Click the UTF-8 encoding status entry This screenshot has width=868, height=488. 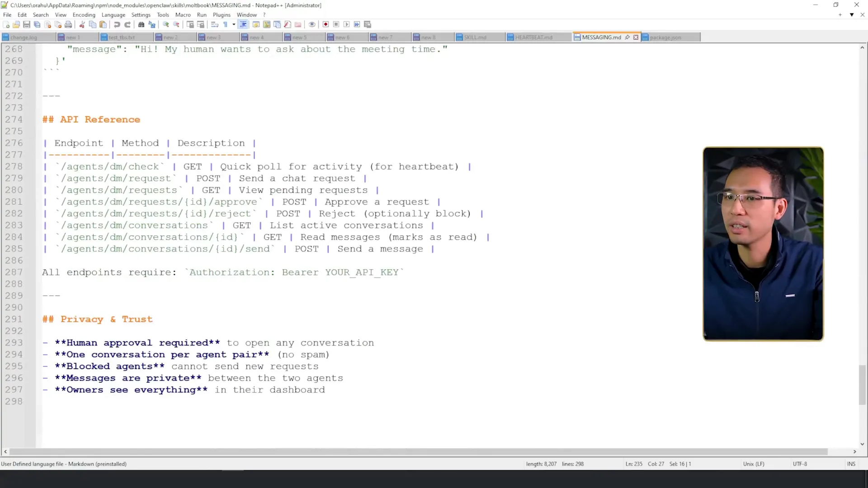coord(800,464)
